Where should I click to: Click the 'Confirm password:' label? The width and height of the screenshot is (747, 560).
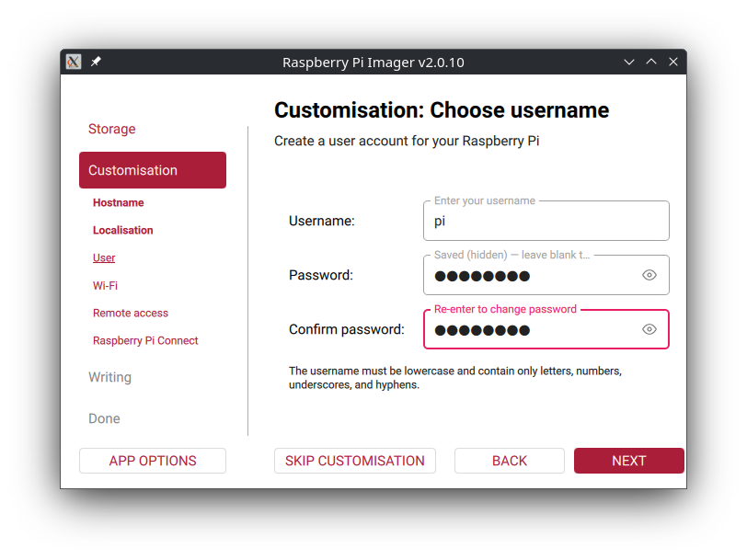(x=347, y=329)
